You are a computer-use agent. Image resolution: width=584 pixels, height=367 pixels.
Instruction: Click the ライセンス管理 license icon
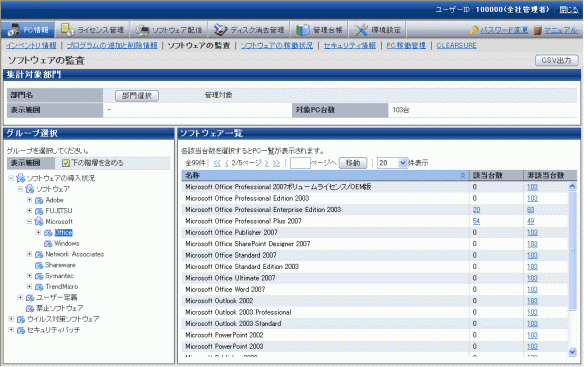pyautogui.click(x=67, y=29)
